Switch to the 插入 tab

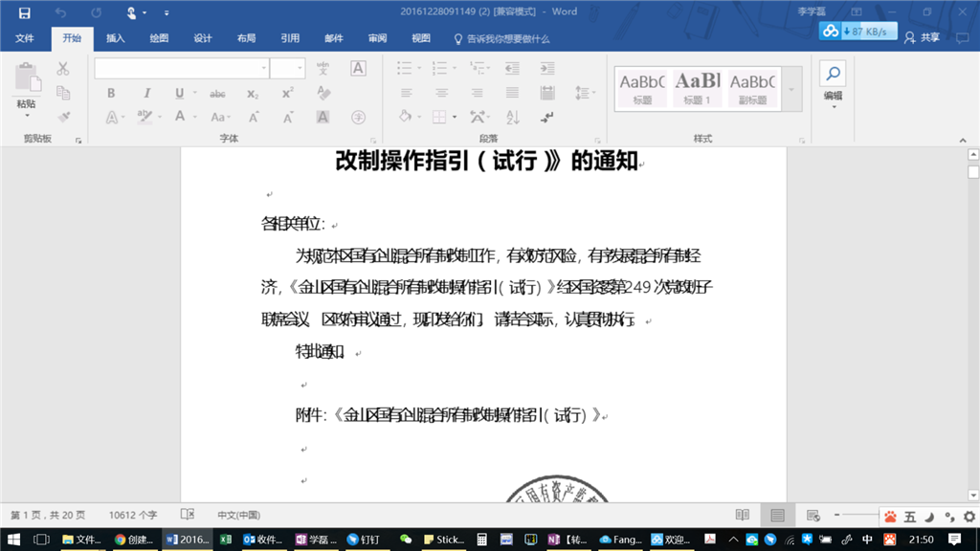(x=115, y=38)
